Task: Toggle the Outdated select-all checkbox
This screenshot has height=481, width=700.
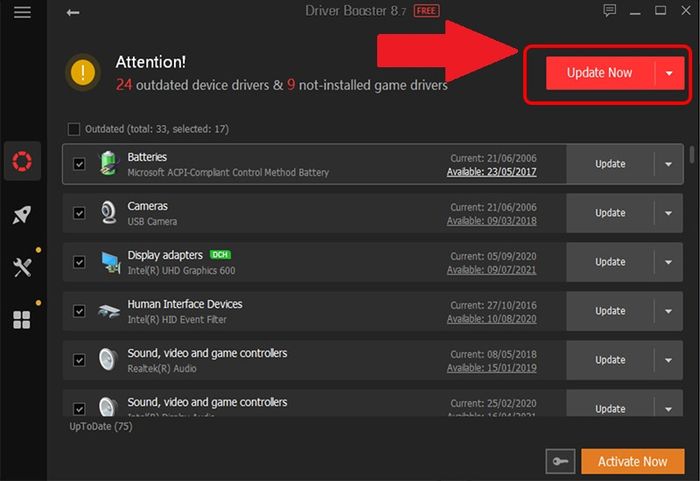Action: 74,129
